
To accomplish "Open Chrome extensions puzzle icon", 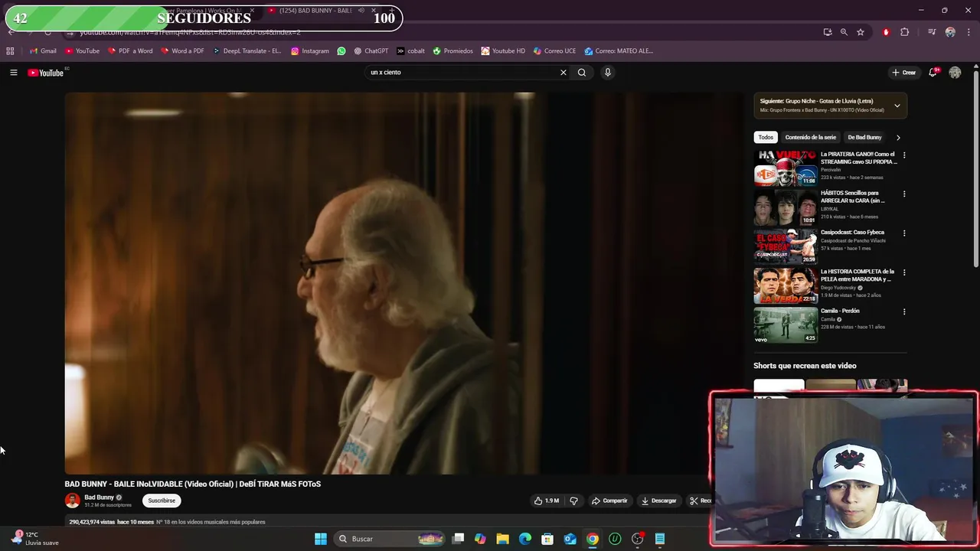I will [905, 32].
